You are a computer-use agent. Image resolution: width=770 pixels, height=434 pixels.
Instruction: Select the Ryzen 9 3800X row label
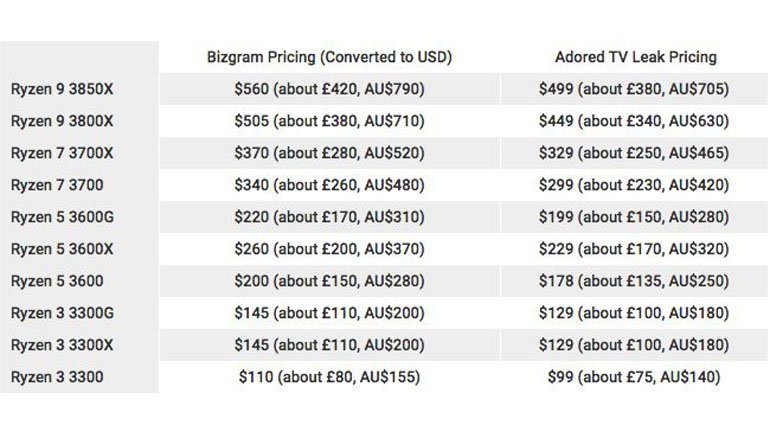click(x=62, y=121)
